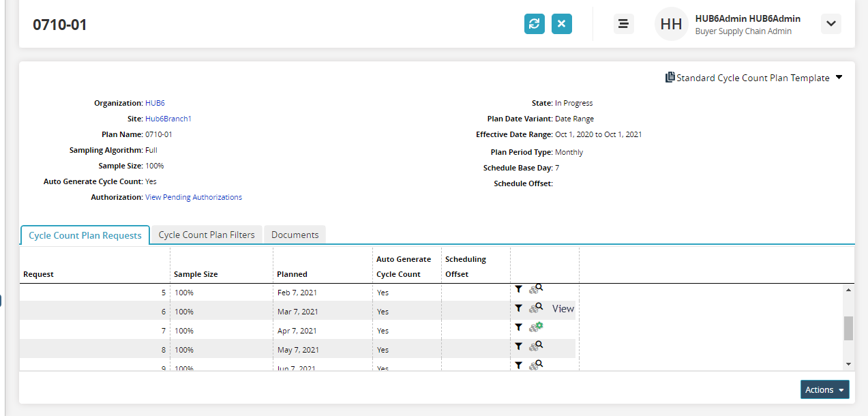Click the filter icon in request 8 row
The height and width of the screenshot is (416, 868).
coord(519,346)
